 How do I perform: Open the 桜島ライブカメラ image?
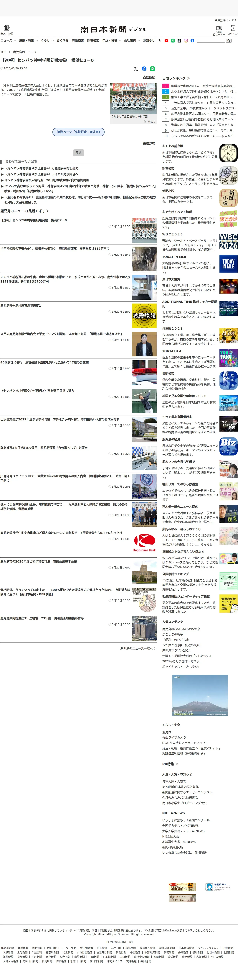pos(200,695)
